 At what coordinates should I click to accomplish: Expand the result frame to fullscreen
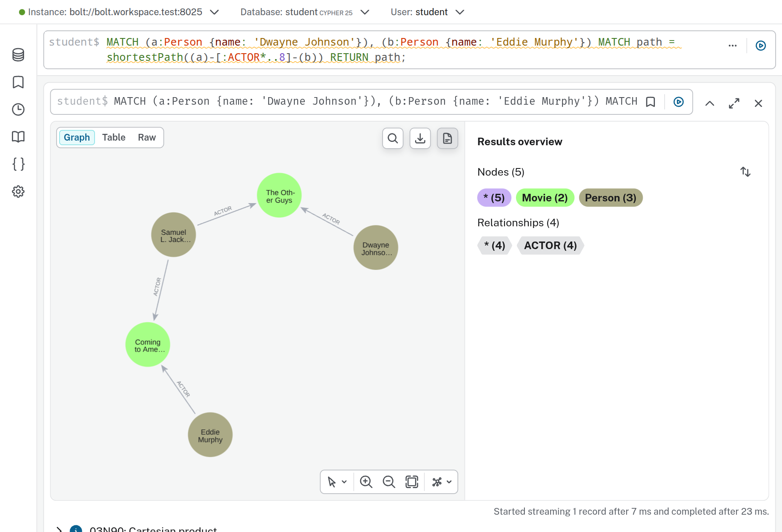point(734,103)
